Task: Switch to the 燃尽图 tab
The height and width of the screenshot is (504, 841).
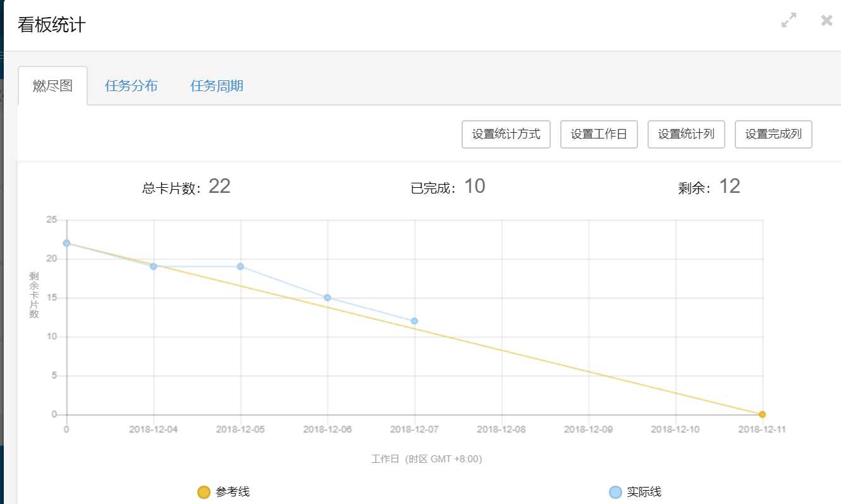Action: pyautogui.click(x=52, y=86)
